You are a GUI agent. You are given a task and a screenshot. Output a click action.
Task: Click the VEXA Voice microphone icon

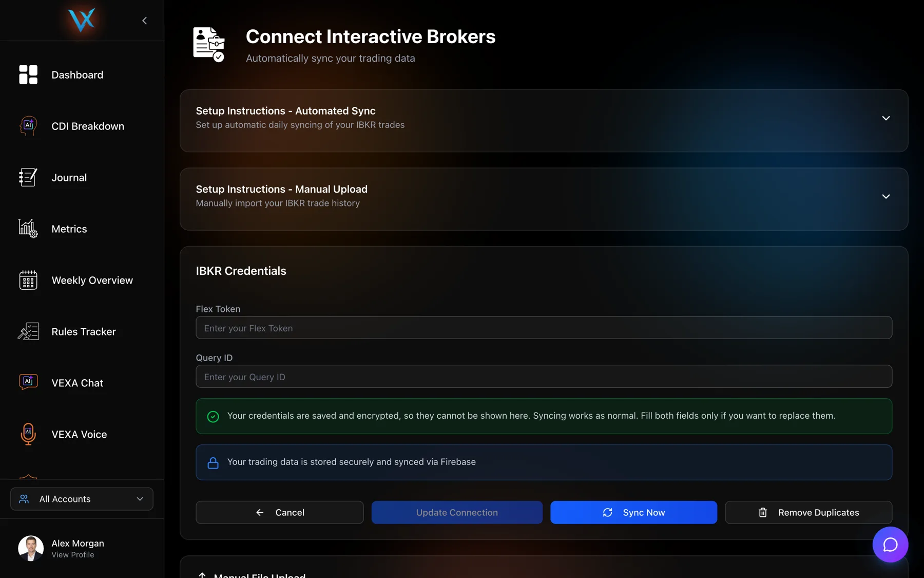pyautogui.click(x=28, y=434)
